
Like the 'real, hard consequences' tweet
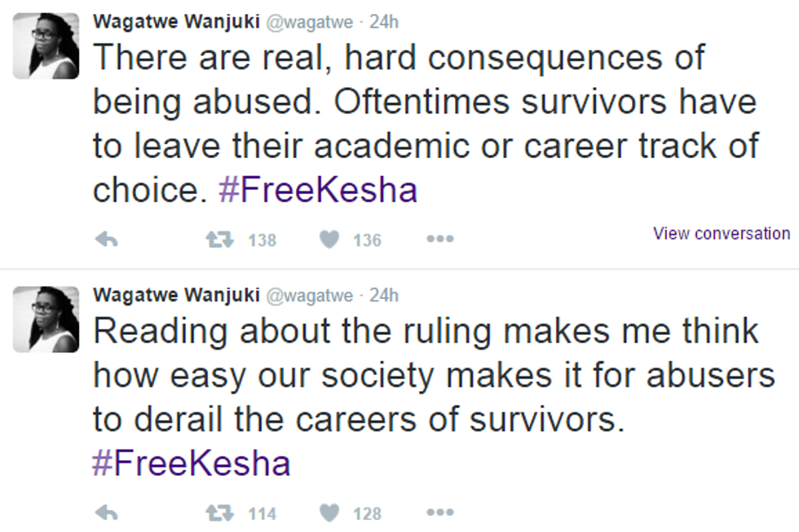tap(329, 240)
